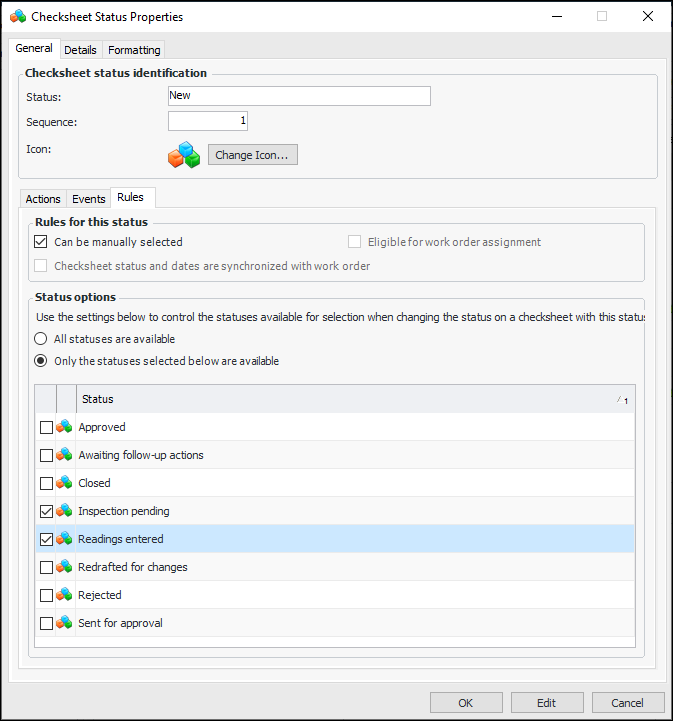The width and height of the screenshot is (673, 721).
Task: Uncheck Can be manually selected
Action: coord(41,242)
